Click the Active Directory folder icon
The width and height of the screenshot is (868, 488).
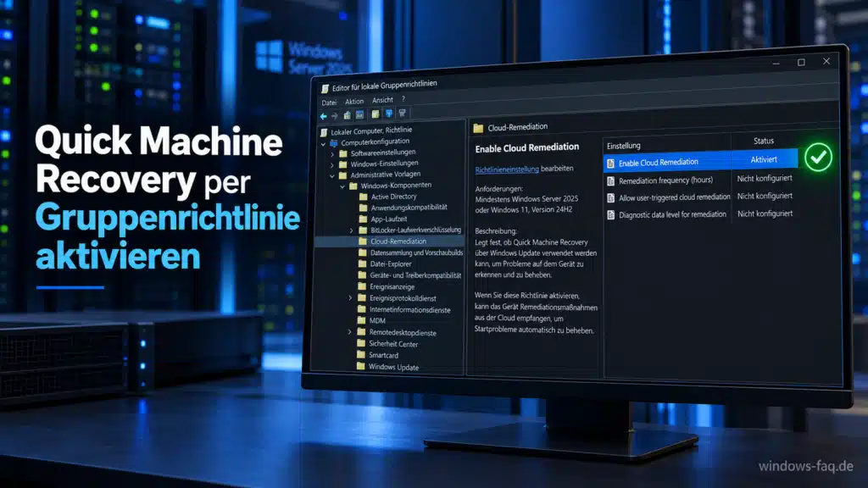pos(363,197)
